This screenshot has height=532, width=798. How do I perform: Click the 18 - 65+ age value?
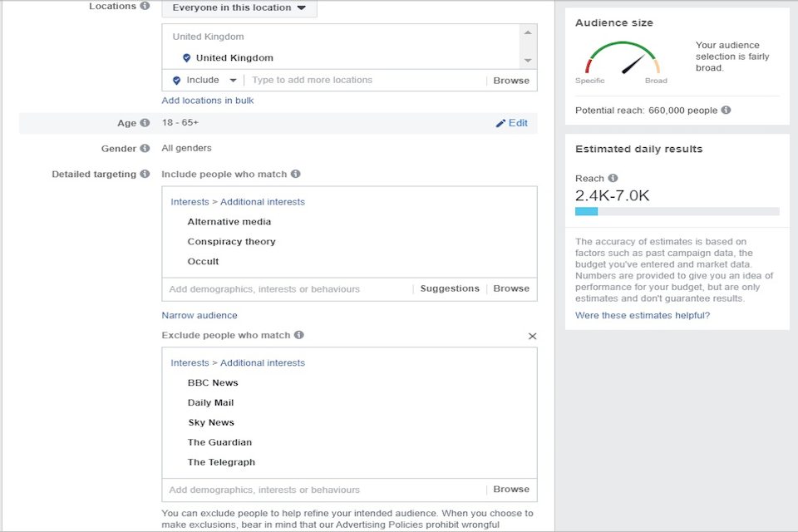(x=180, y=123)
